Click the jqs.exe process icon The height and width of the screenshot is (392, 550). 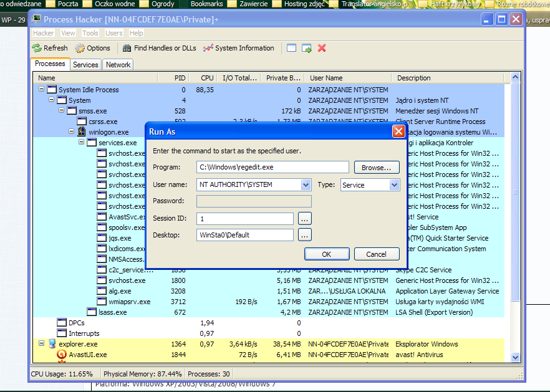tap(102, 237)
